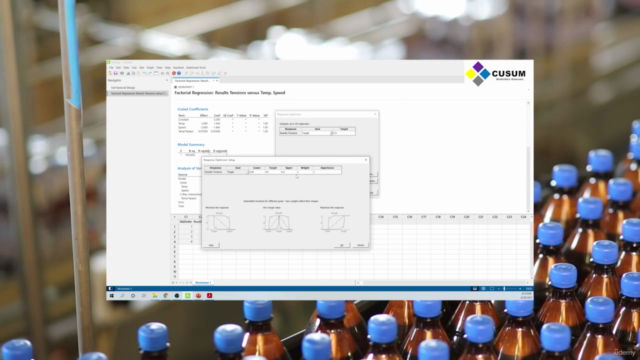Image resolution: width=640 pixels, height=360 pixels.
Task: Click the Model Summary heading
Action: (x=191, y=145)
